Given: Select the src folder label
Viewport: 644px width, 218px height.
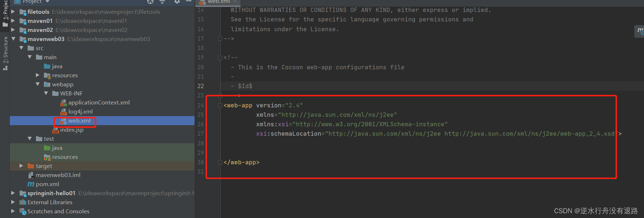Looking at the screenshot, I should pos(39,48).
